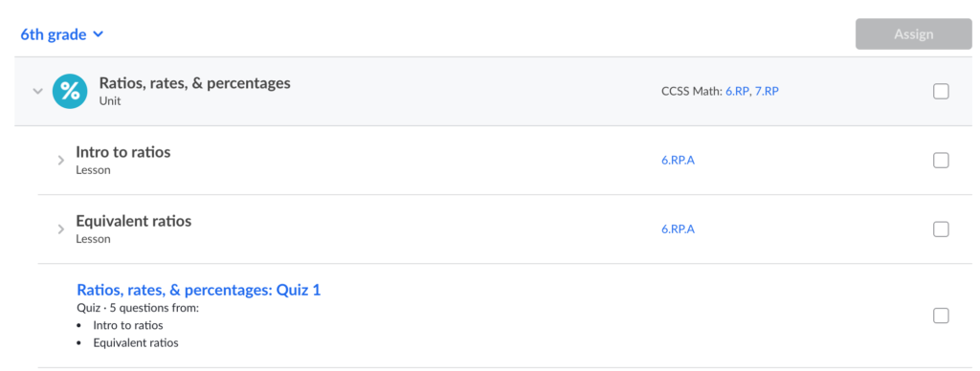Select the Quiz 1 checkbox
The width and height of the screenshot is (980, 371).
point(941,316)
